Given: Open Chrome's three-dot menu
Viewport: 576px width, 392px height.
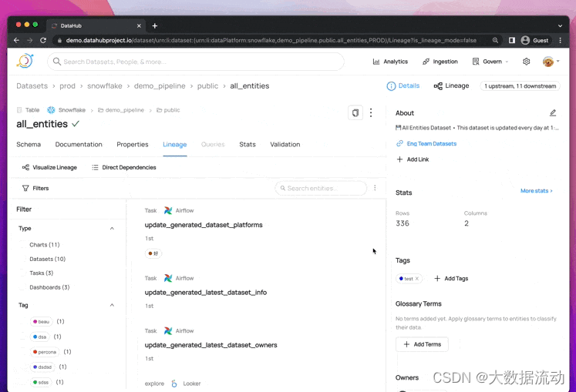Looking at the screenshot, I should coord(561,40).
